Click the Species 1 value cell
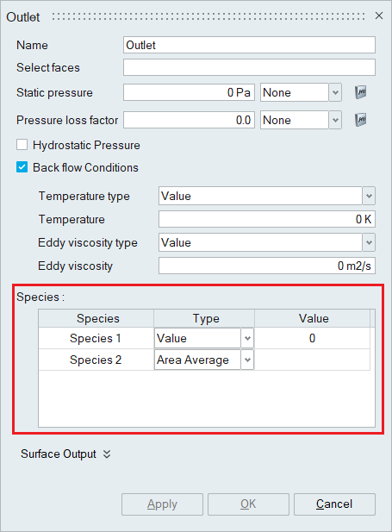This screenshot has width=392, height=532. [312, 338]
